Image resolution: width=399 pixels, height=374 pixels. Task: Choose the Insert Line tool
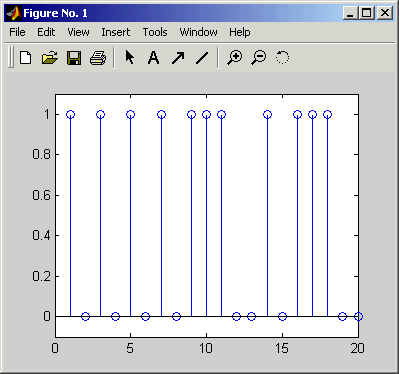point(202,58)
